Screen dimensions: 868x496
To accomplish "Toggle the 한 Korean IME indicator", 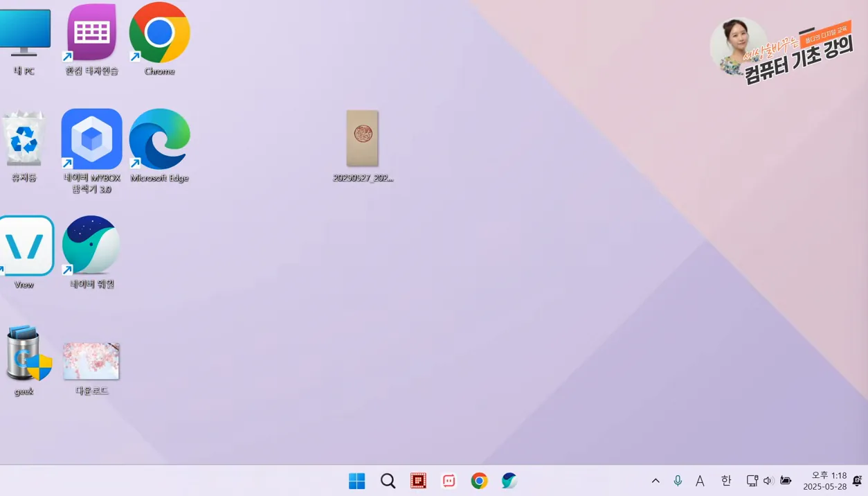I will (x=725, y=481).
